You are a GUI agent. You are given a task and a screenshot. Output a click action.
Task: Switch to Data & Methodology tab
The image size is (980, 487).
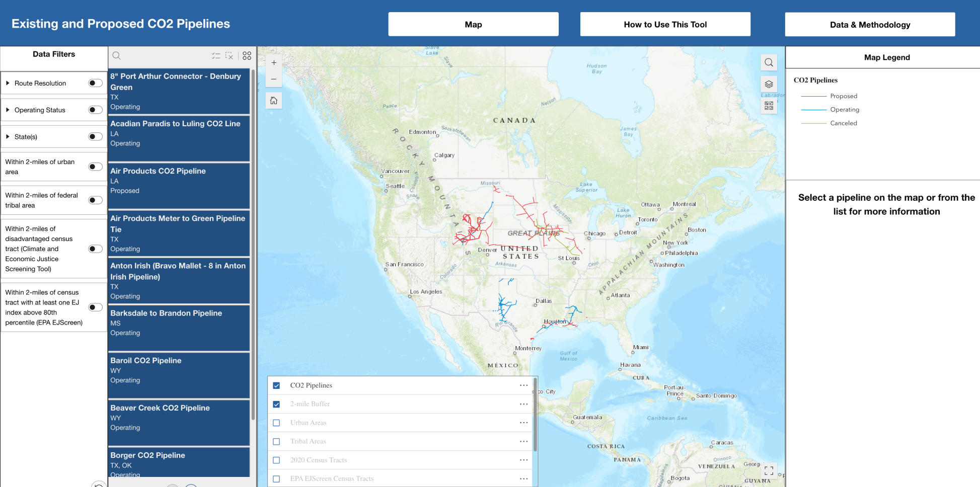pyautogui.click(x=869, y=25)
